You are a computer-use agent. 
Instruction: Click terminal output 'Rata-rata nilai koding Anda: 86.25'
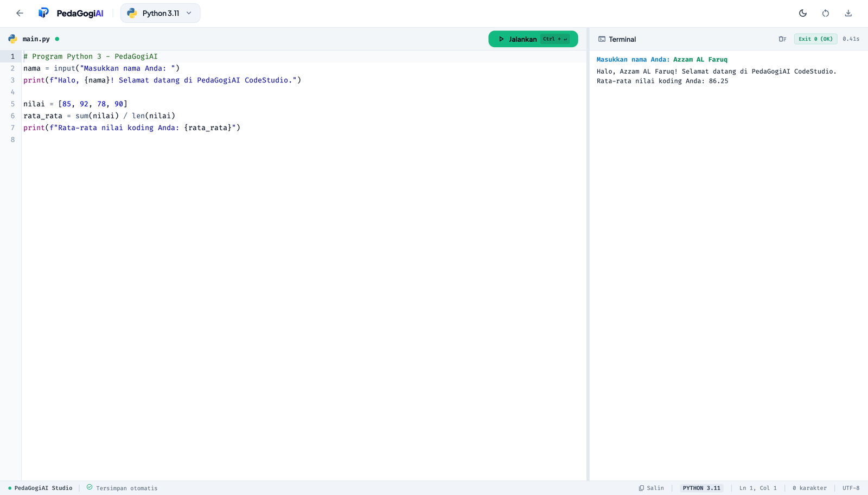point(662,81)
